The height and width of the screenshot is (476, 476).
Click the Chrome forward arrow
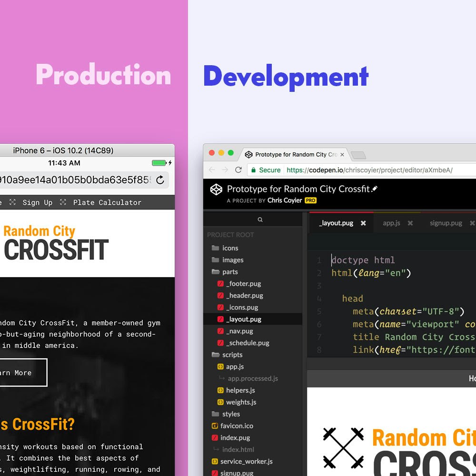(x=225, y=170)
